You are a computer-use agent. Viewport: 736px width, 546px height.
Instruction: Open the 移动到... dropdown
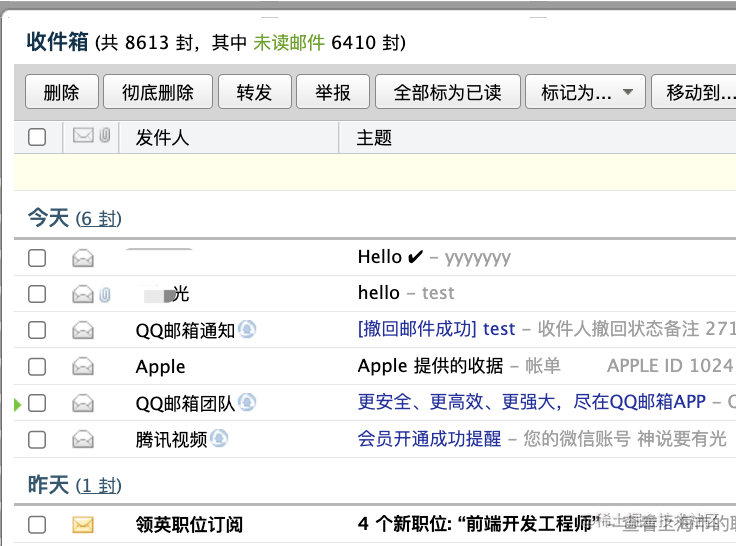coord(694,92)
